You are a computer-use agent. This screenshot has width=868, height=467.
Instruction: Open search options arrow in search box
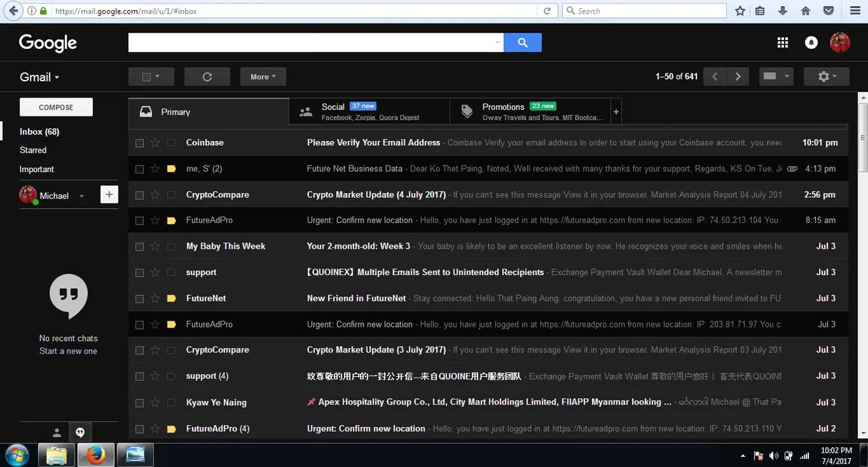tap(498, 43)
